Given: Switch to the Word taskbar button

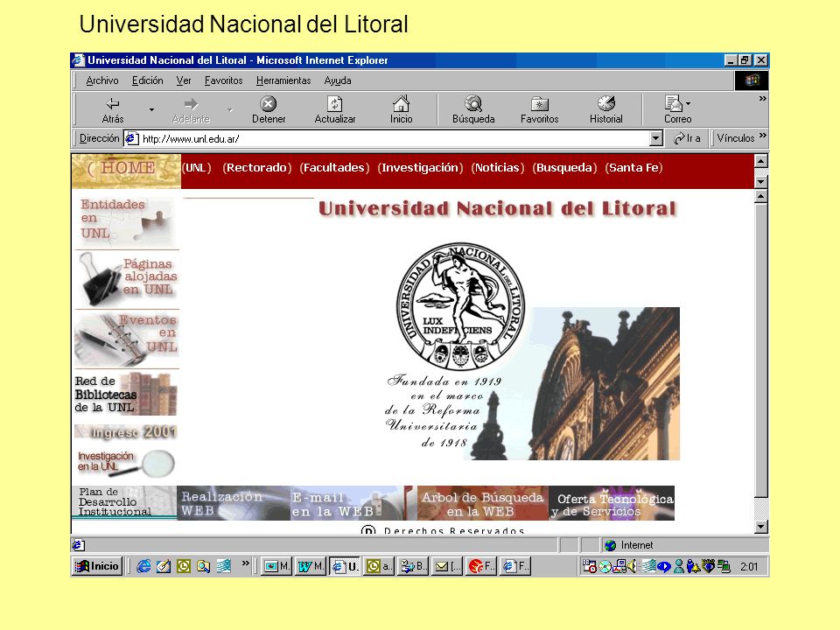Looking at the screenshot, I should tap(310, 566).
